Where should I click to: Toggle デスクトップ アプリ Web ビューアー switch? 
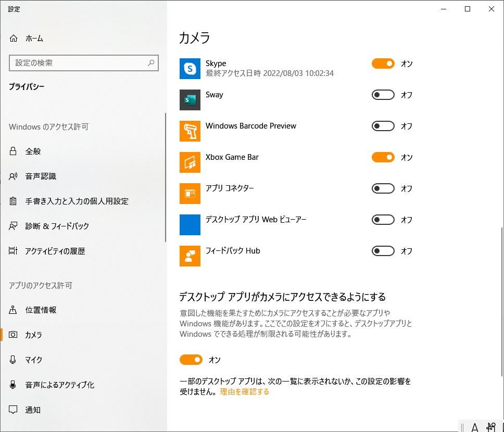click(x=383, y=220)
